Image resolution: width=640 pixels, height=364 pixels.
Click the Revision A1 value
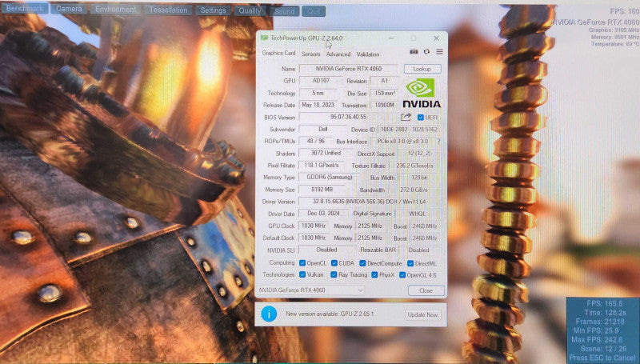[x=384, y=81]
